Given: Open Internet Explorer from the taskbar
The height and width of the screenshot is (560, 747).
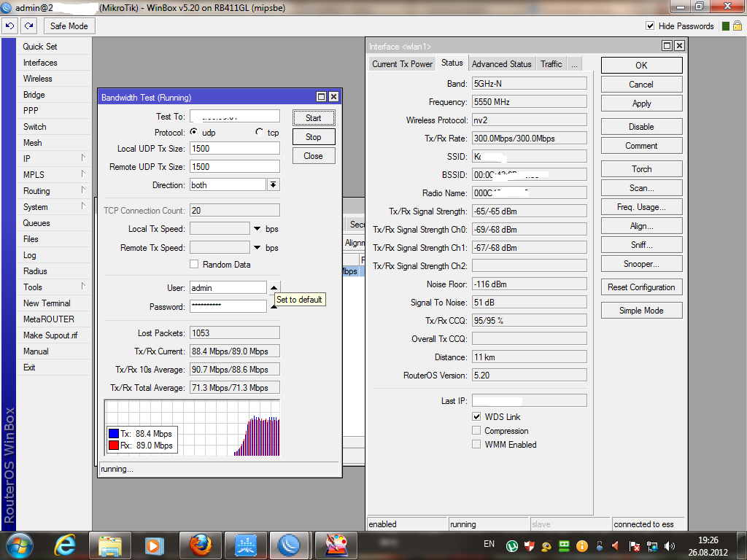Looking at the screenshot, I should tap(65, 545).
